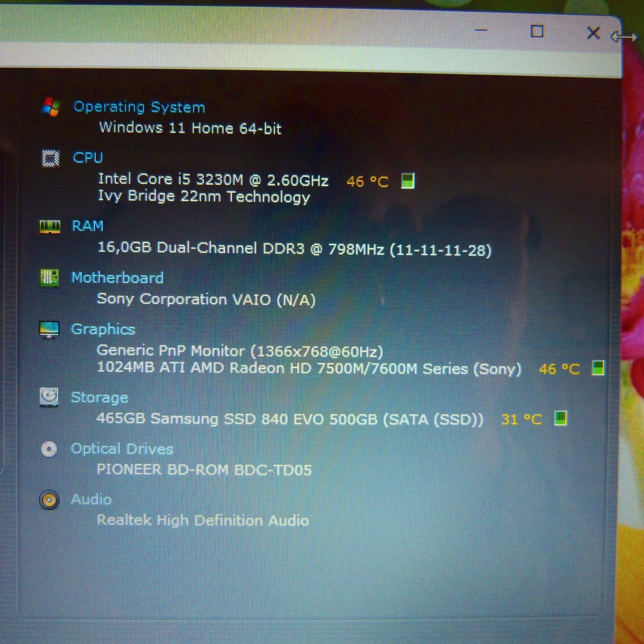
Task: Click the Graphics monitor icon
Action: click(x=49, y=330)
